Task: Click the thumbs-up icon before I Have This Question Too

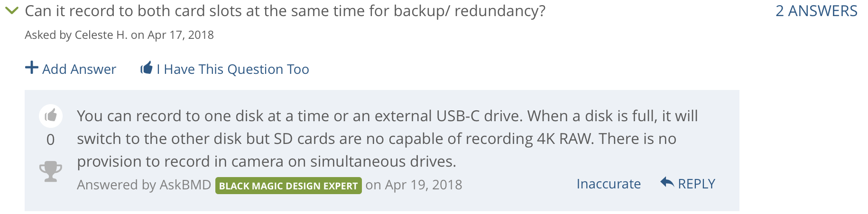Action: point(147,68)
